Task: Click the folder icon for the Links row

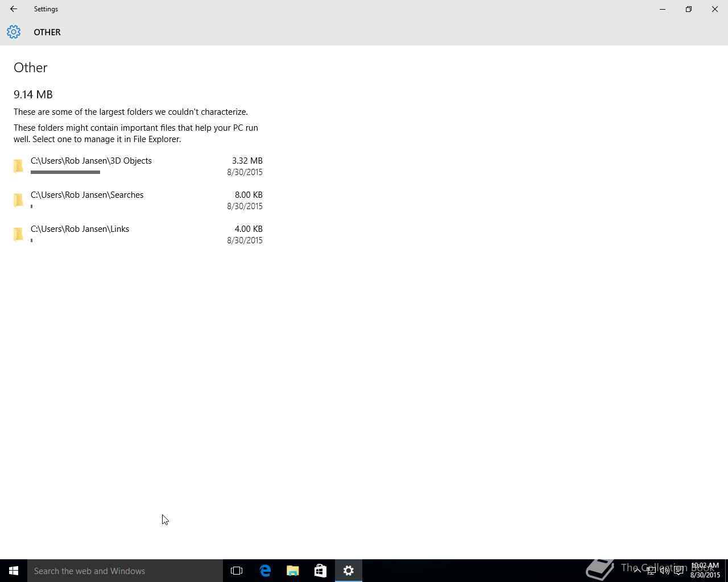Action: pos(19,234)
